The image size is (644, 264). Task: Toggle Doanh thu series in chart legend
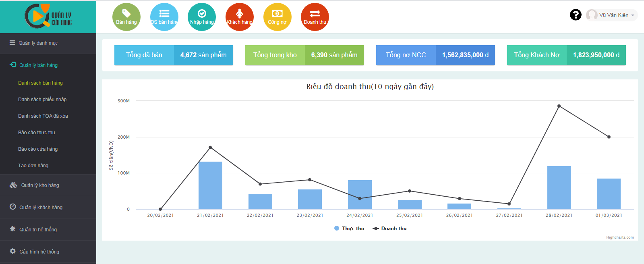(390, 229)
